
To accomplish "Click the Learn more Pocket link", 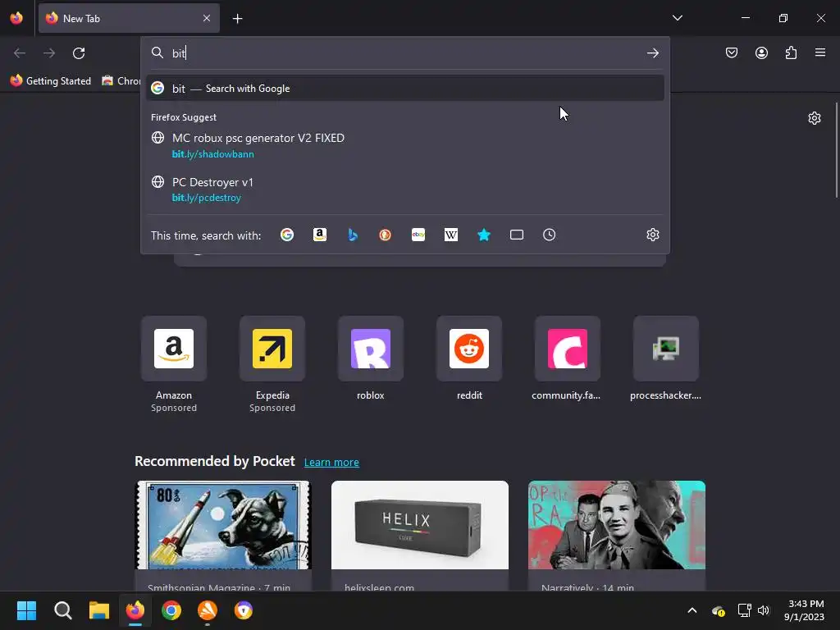I will [x=331, y=463].
